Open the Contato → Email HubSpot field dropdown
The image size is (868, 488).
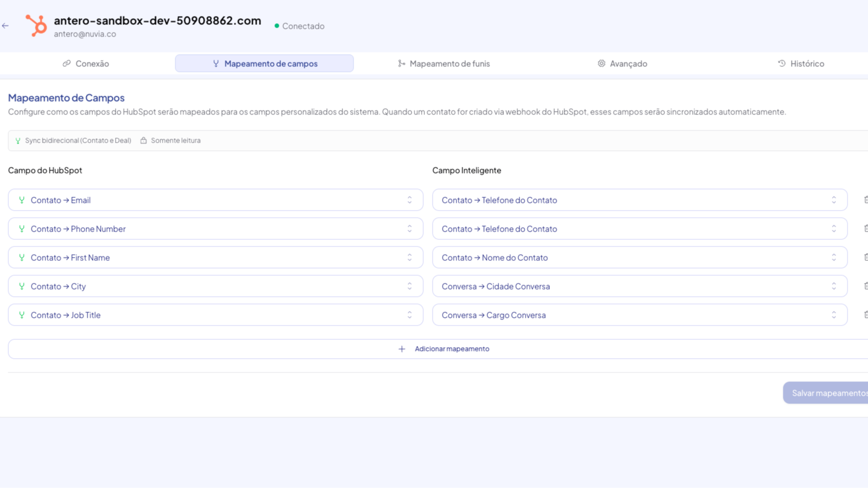coord(216,200)
